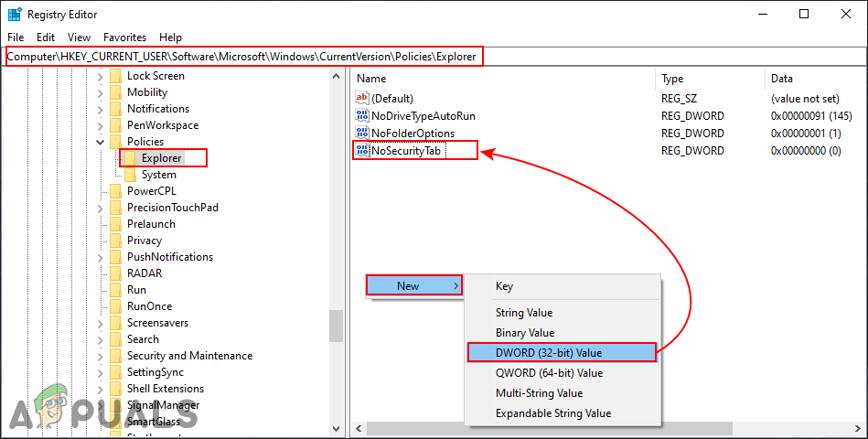Click the NoSecurityTab name edit field

point(409,151)
